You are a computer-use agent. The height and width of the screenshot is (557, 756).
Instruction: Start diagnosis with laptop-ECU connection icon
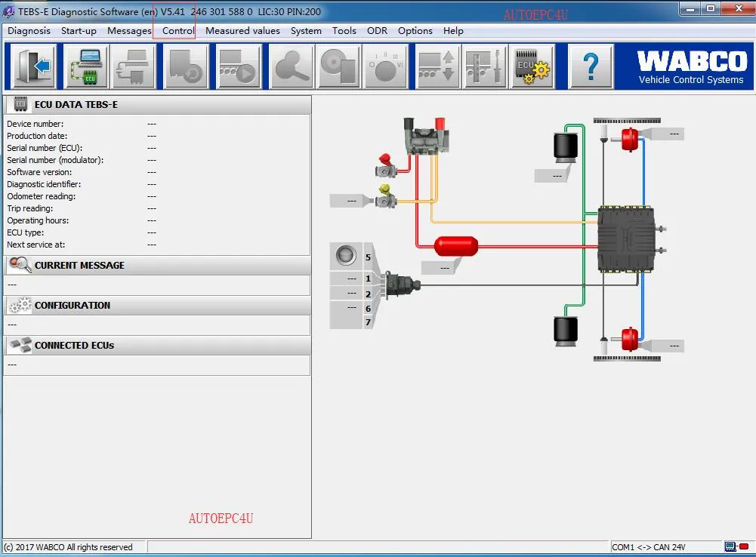point(86,66)
